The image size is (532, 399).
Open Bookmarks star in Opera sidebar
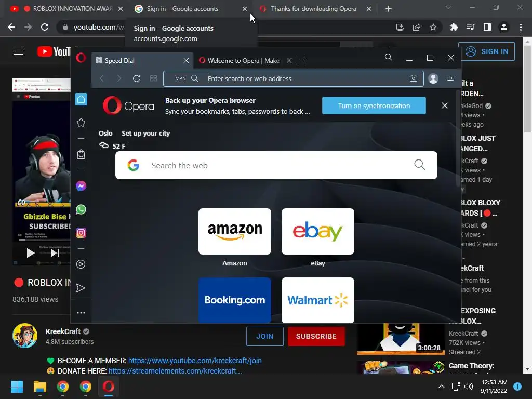(81, 123)
